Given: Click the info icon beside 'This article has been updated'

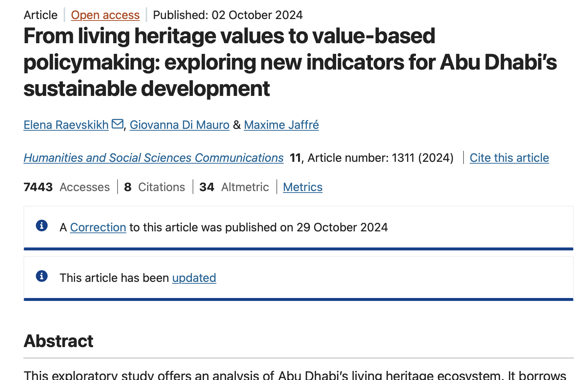Looking at the screenshot, I should (x=42, y=276).
